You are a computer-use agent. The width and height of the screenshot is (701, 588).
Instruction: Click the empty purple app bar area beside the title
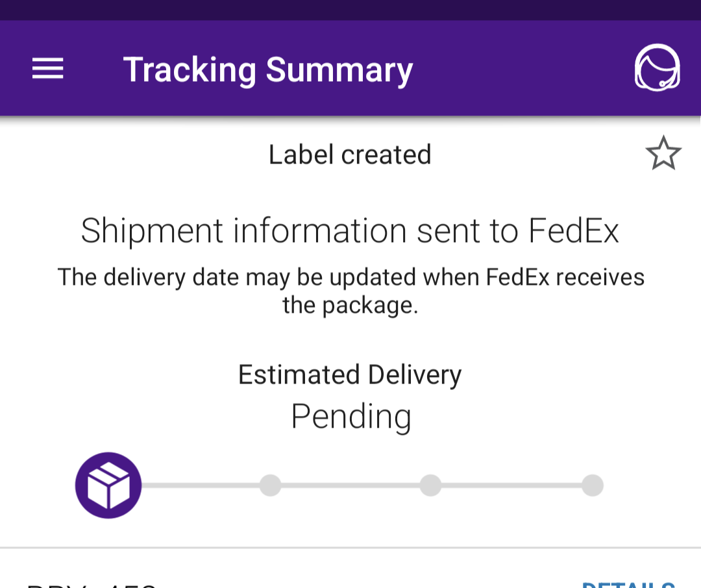(x=523, y=68)
